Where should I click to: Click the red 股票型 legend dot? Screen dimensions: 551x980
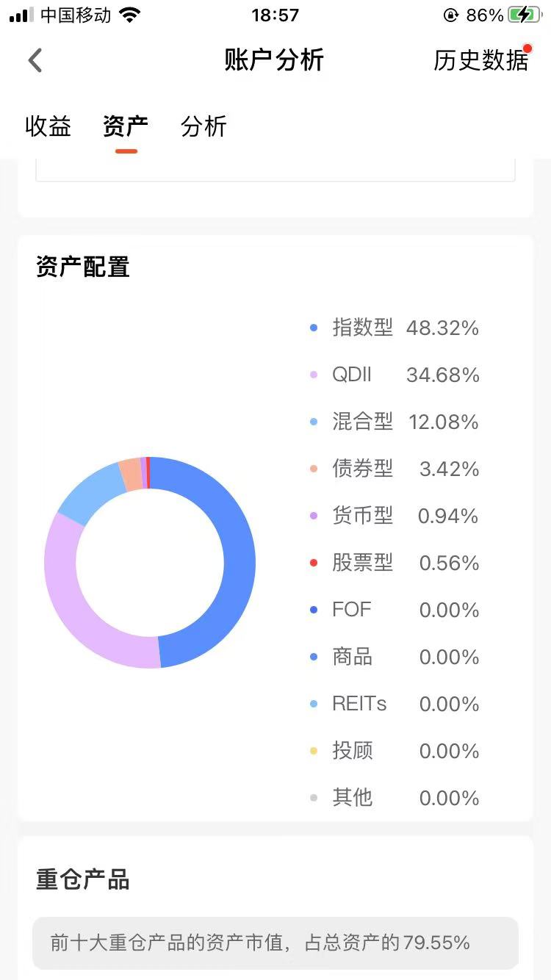point(314,563)
